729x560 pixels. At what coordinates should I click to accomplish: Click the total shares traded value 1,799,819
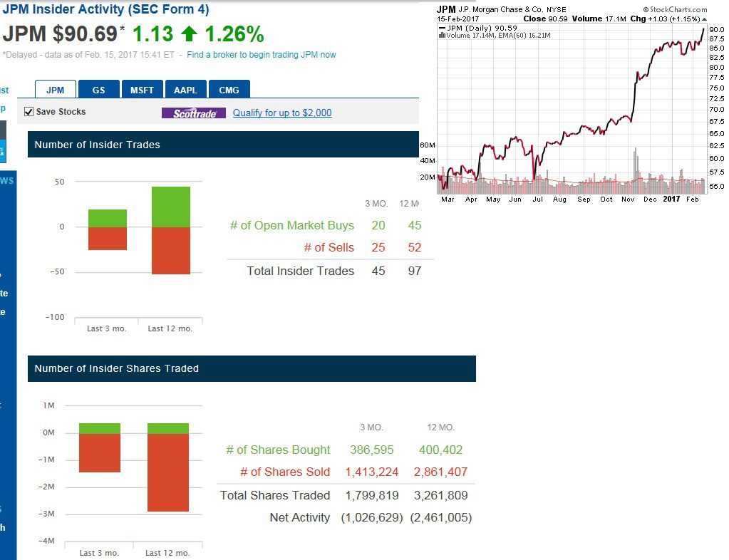(372, 495)
